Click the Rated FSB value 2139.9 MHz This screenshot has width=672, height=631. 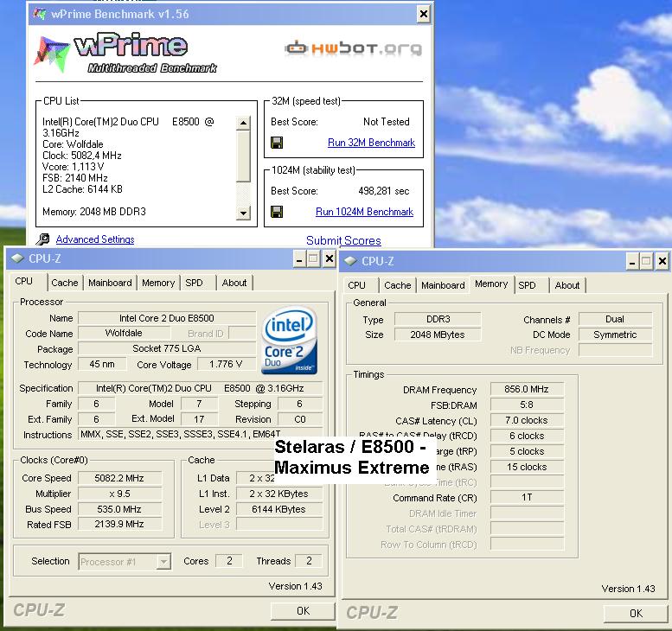point(119,524)
